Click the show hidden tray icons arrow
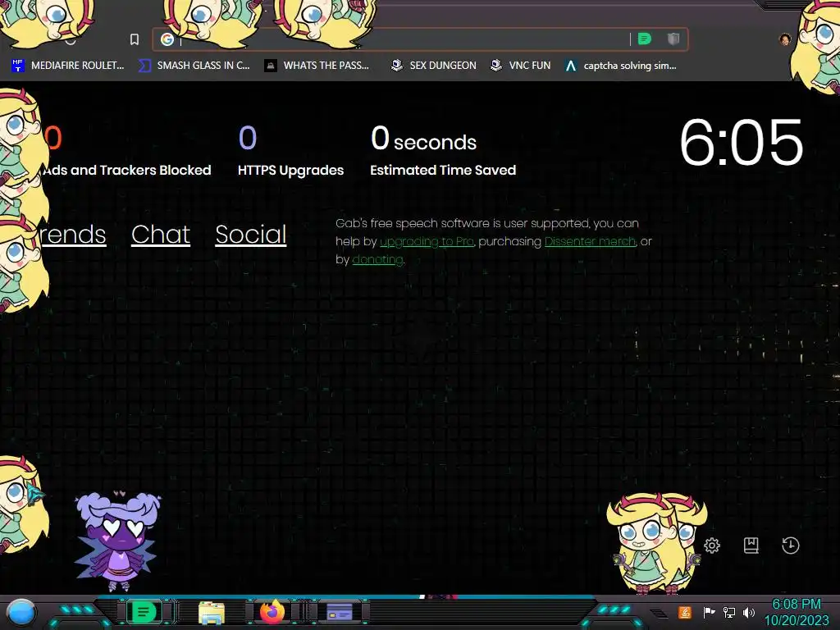The image size is (840, 630). point(660,614)
